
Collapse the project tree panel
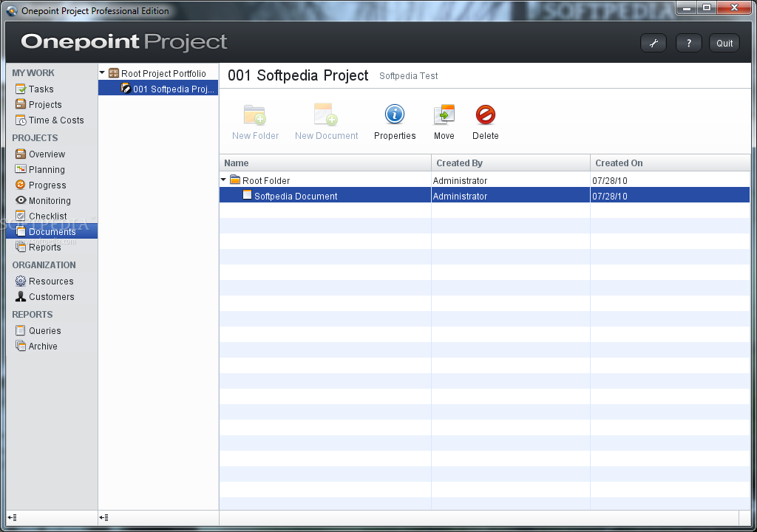pos(104,518)
